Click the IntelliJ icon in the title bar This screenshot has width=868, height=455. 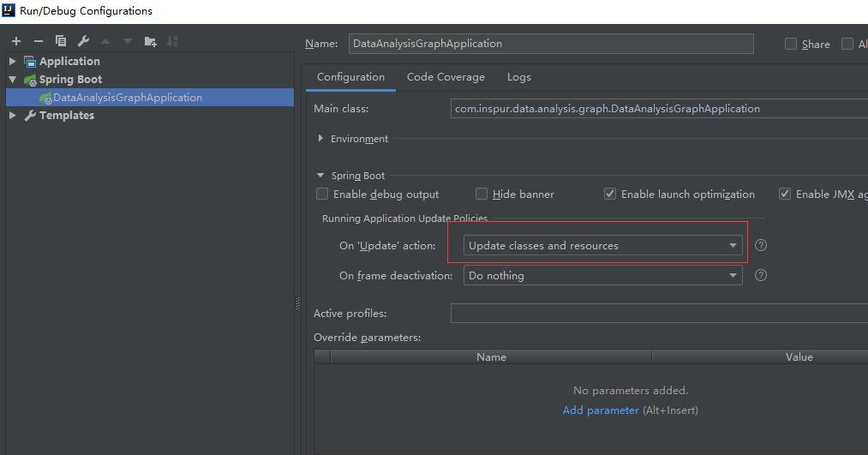coord(9,10)
